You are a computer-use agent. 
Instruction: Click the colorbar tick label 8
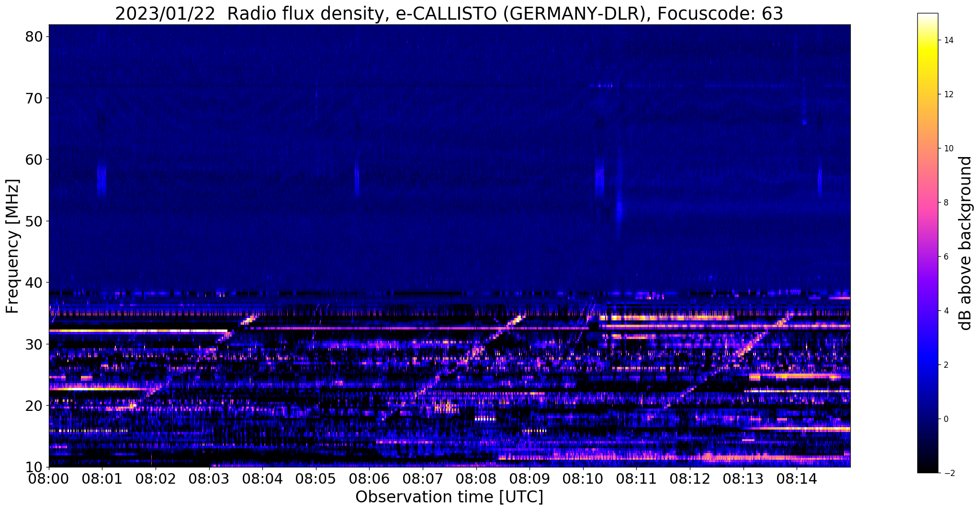[946, 203]
